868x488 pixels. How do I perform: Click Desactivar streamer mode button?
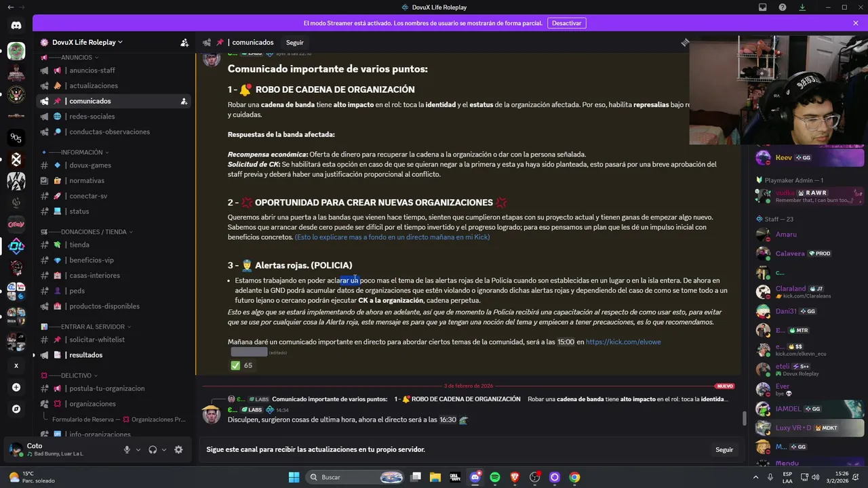566,23
